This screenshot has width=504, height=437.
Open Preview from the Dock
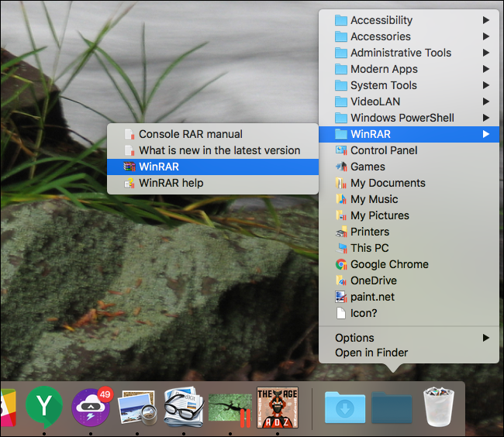(137, 407)
